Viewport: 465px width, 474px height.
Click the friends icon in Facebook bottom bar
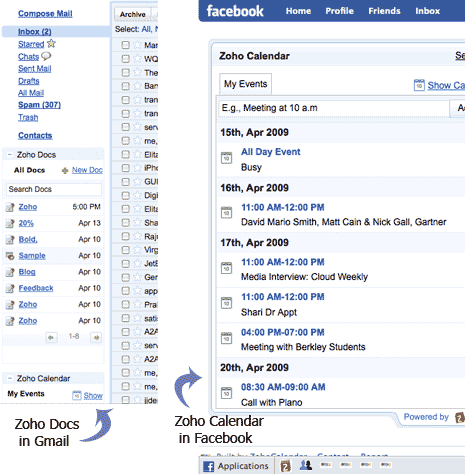tap(305, 465)
